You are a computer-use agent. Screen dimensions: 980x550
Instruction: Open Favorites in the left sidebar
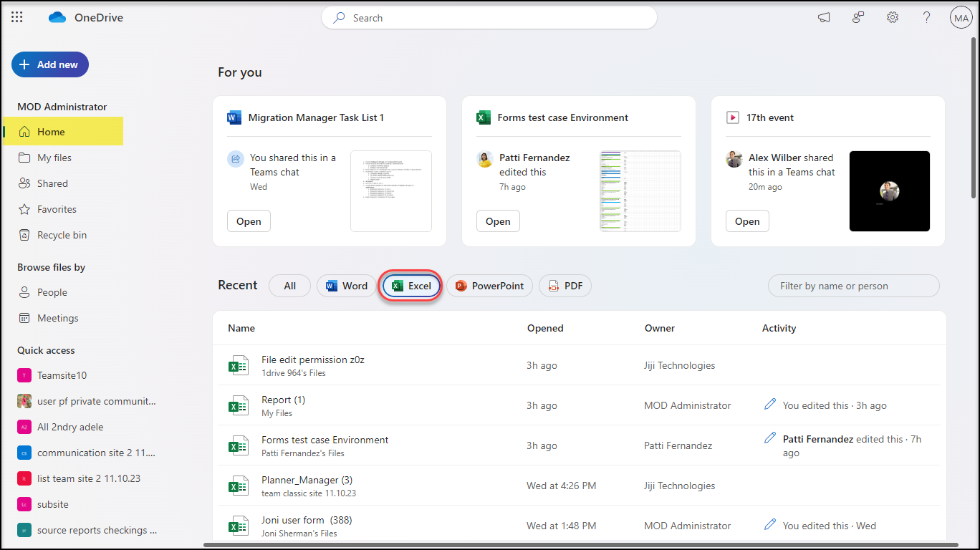[57, 209]
